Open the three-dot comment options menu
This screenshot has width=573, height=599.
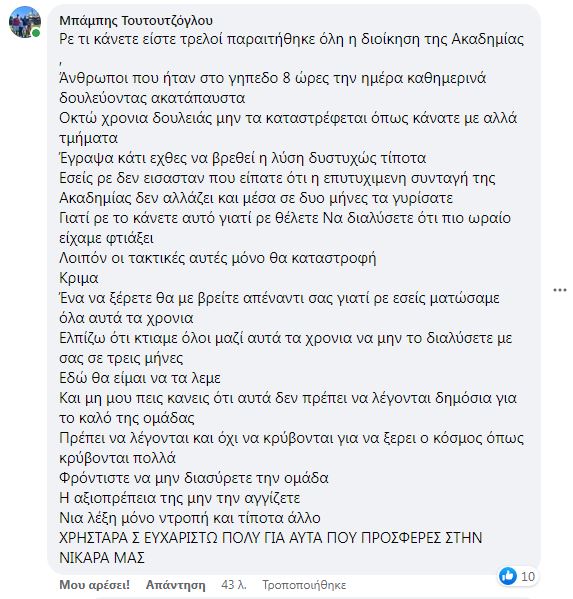point(560,290)
